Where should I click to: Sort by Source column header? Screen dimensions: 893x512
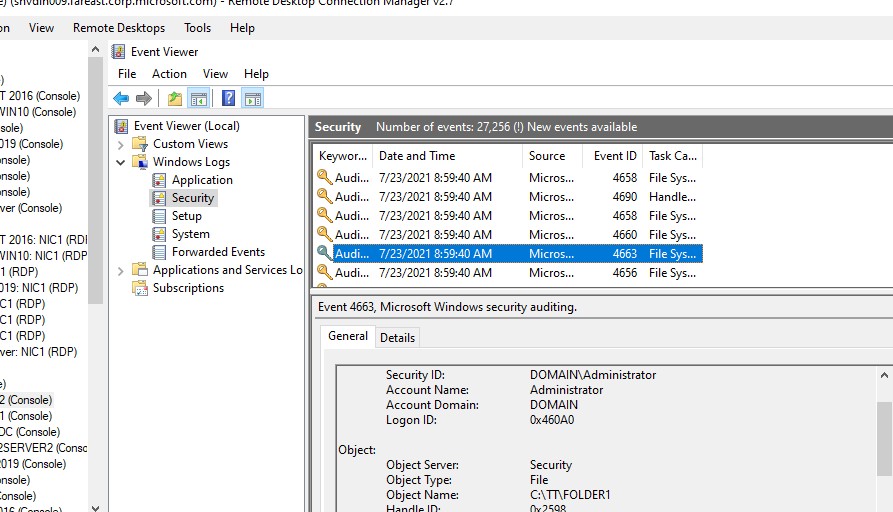click(552, 156)
